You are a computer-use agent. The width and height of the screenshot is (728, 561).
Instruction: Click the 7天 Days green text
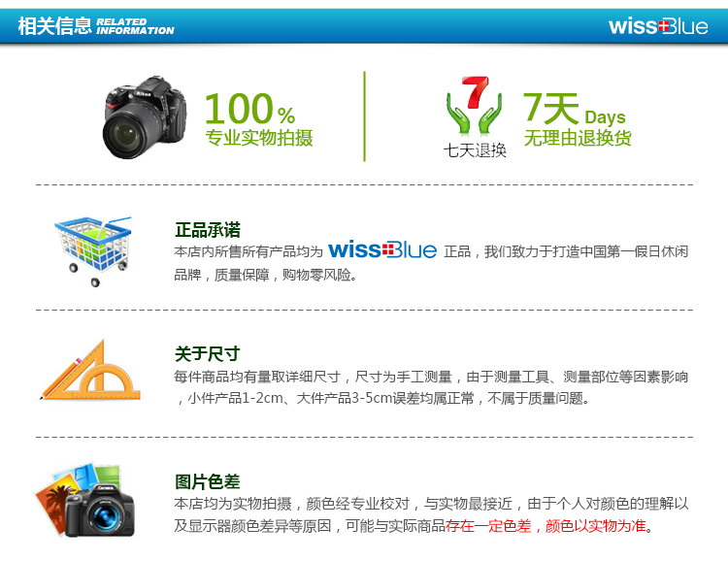[575, 109]
